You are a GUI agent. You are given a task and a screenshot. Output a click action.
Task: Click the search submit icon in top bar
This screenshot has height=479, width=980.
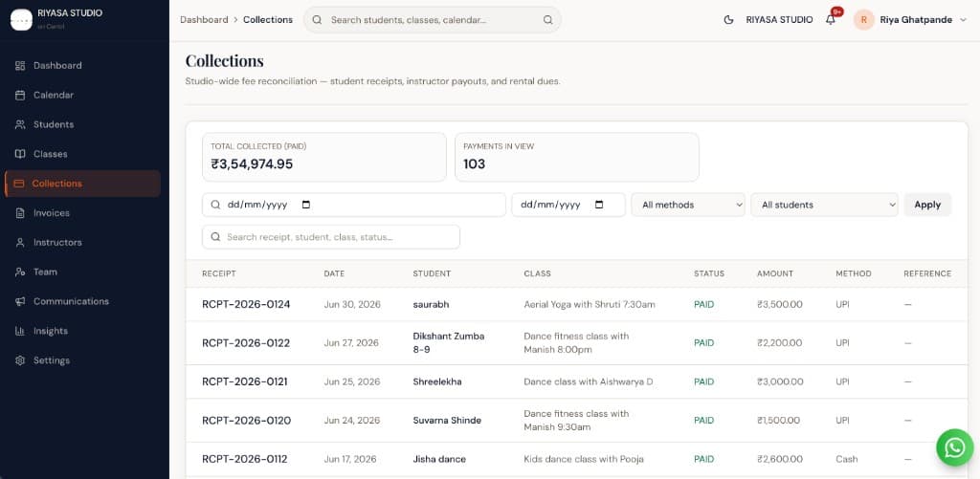(548, 20)
